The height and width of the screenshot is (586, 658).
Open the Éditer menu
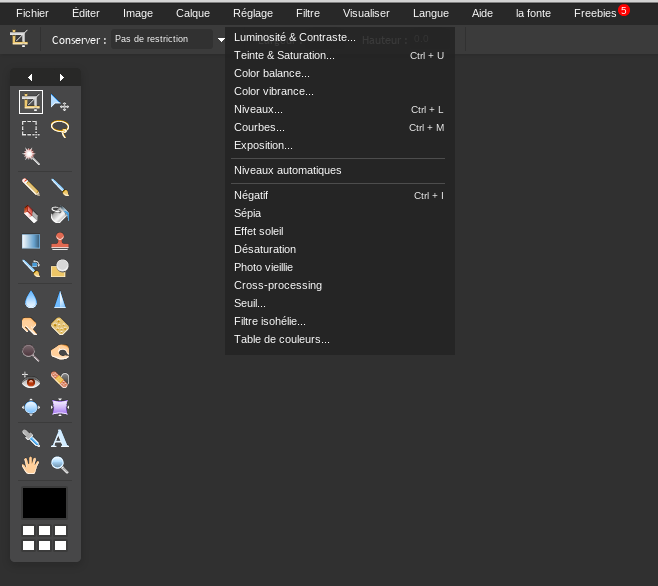(86, 13)
